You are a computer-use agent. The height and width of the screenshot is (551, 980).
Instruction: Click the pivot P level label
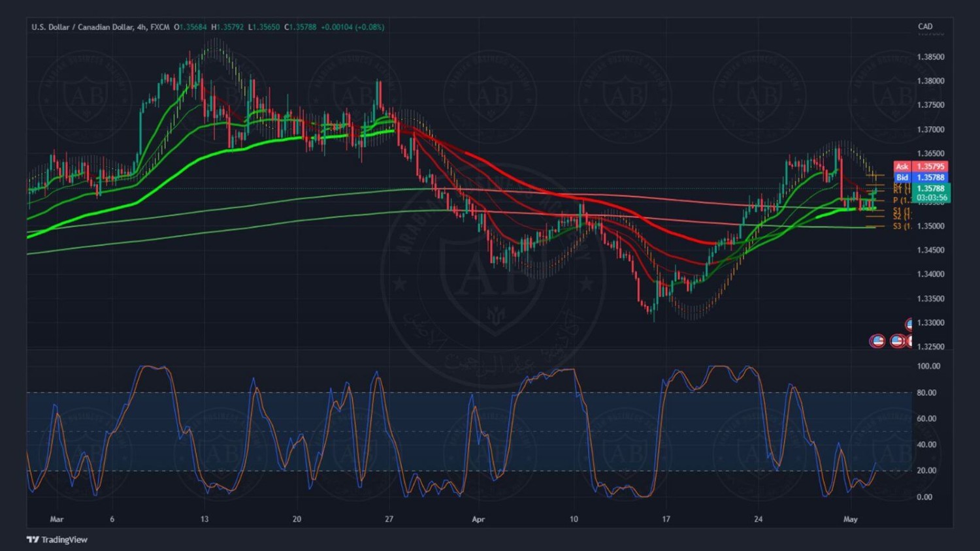coord(902,200)
